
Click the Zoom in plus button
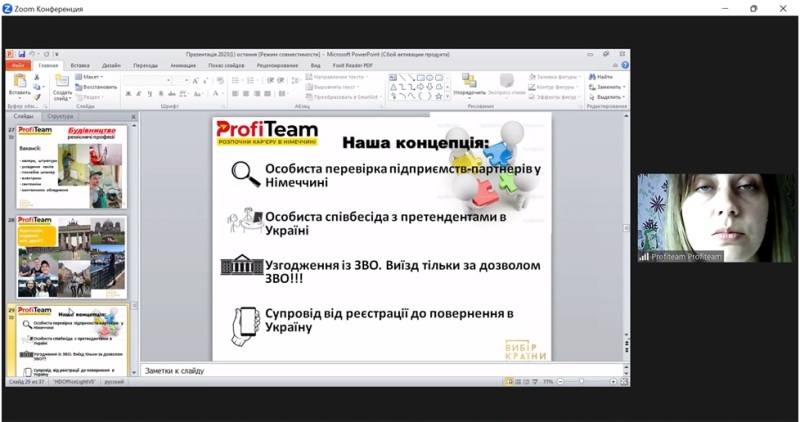click(x=613, y=382)
